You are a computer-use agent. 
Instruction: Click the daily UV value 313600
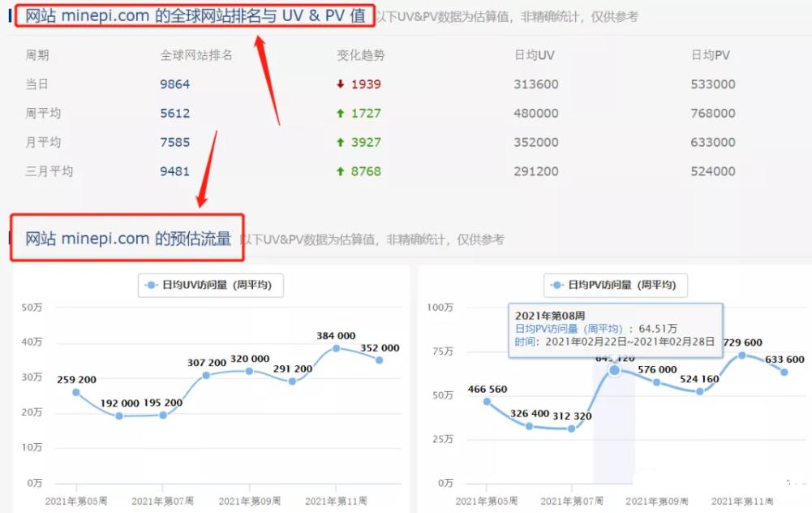(536, 84)
